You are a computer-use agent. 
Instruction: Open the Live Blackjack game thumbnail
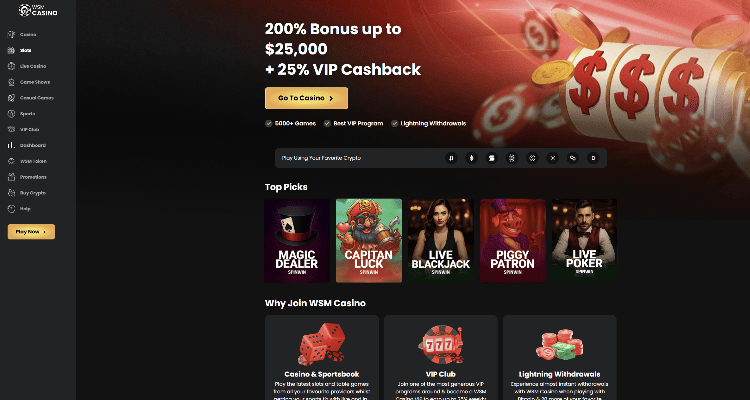(441, 241)
